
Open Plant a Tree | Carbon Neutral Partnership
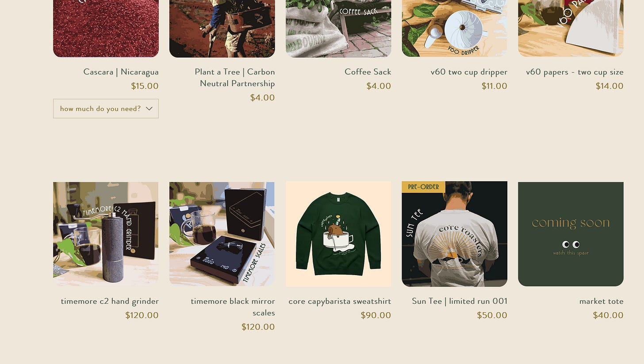coord(234,77)
